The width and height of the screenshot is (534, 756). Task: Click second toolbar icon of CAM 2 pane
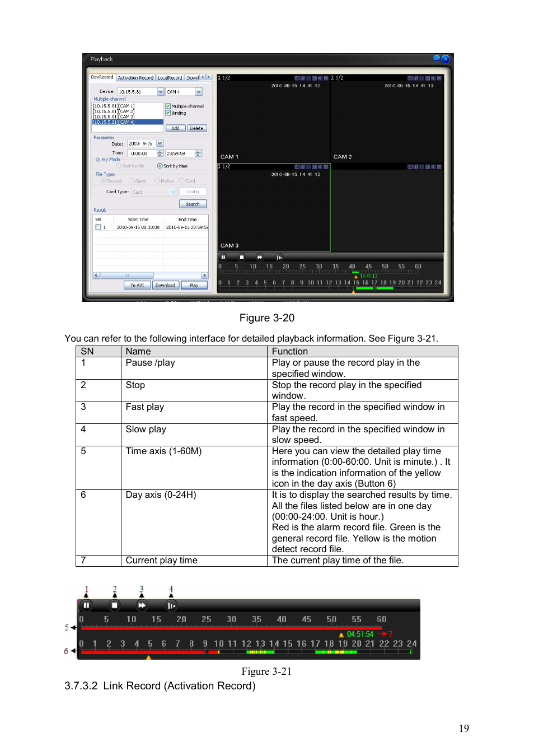click(416, 78)
